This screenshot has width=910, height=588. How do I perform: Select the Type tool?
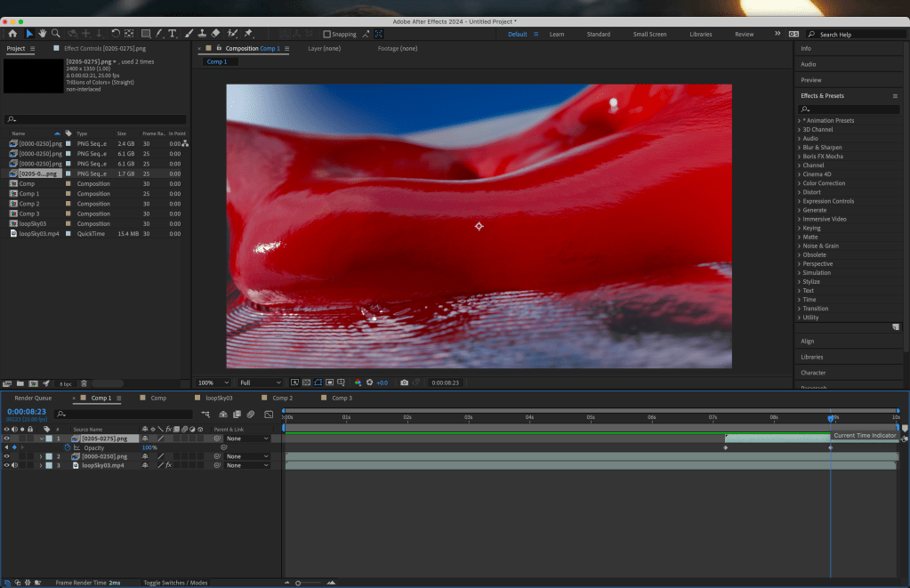point(172,34)
